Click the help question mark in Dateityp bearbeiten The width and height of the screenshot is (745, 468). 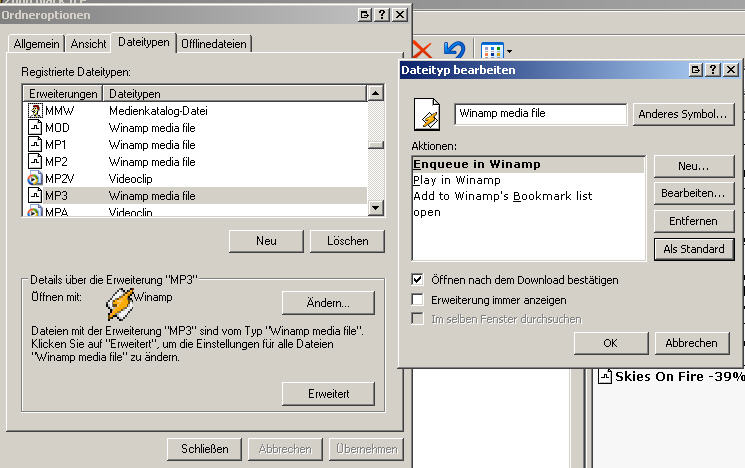[713, 70]
